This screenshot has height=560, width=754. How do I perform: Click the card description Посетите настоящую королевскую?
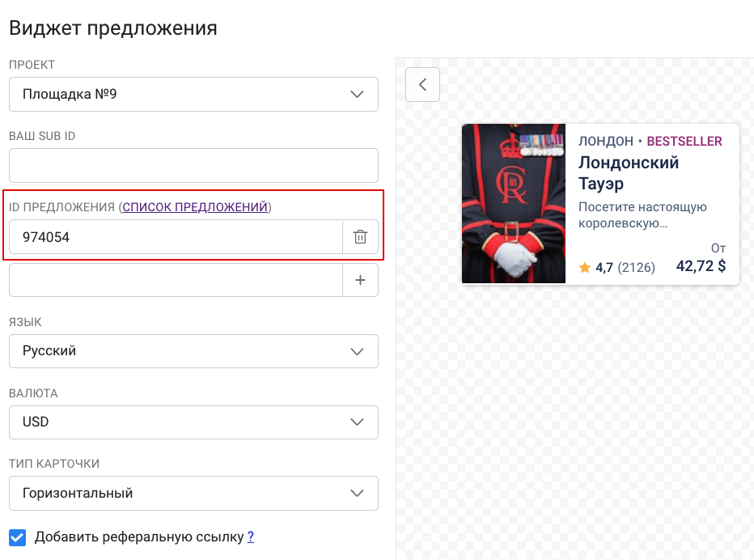click(642, 215)
